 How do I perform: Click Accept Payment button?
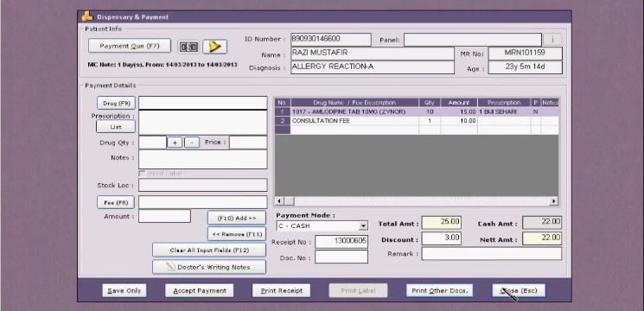[x=200, y=290]
